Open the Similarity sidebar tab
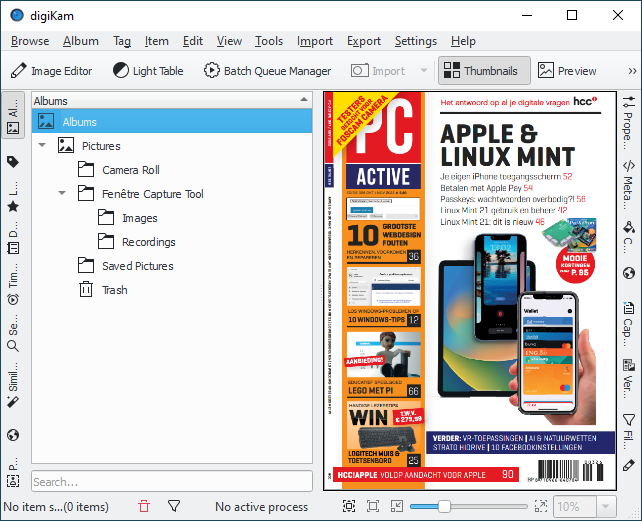This screenshot has height=521, width=642. (13, 384)
